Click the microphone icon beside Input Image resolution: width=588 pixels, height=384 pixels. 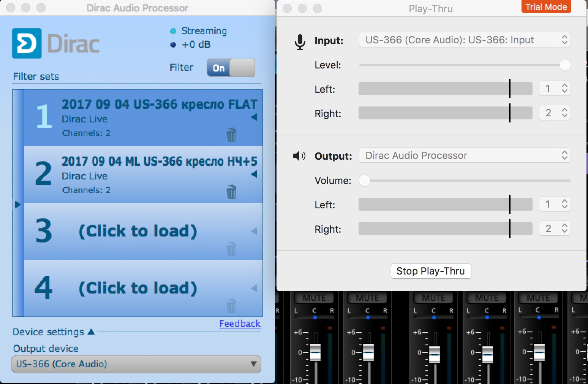tap(300, 41)
